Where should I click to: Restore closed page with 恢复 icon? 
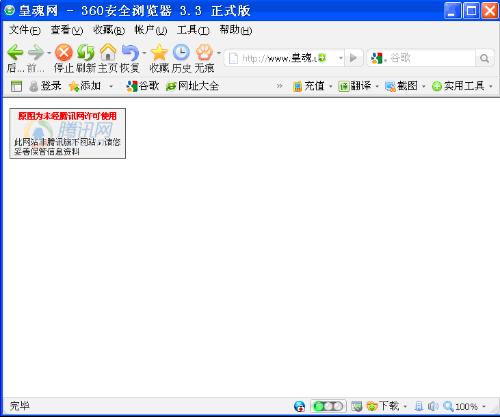coord(130,53)
